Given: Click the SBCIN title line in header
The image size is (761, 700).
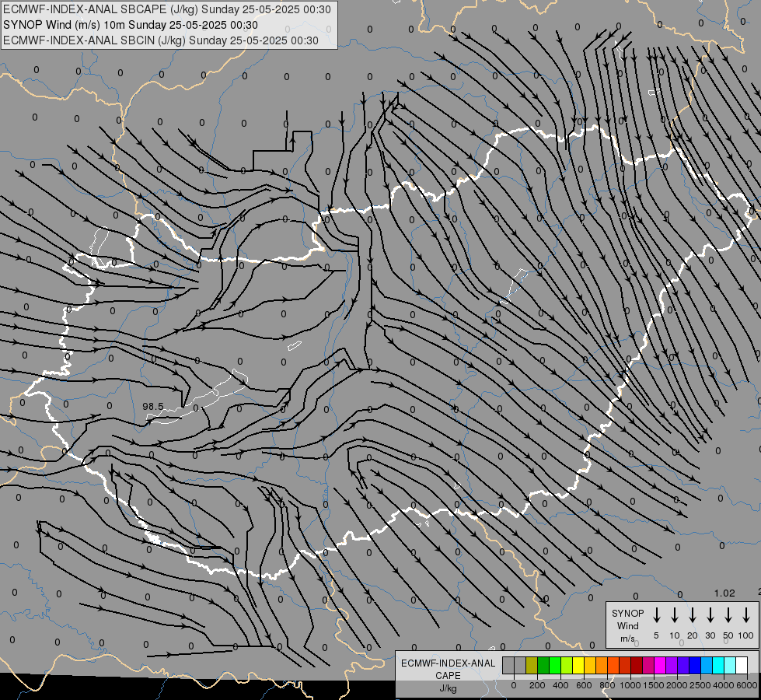Looking at the screenshot, I should (161, 40).
